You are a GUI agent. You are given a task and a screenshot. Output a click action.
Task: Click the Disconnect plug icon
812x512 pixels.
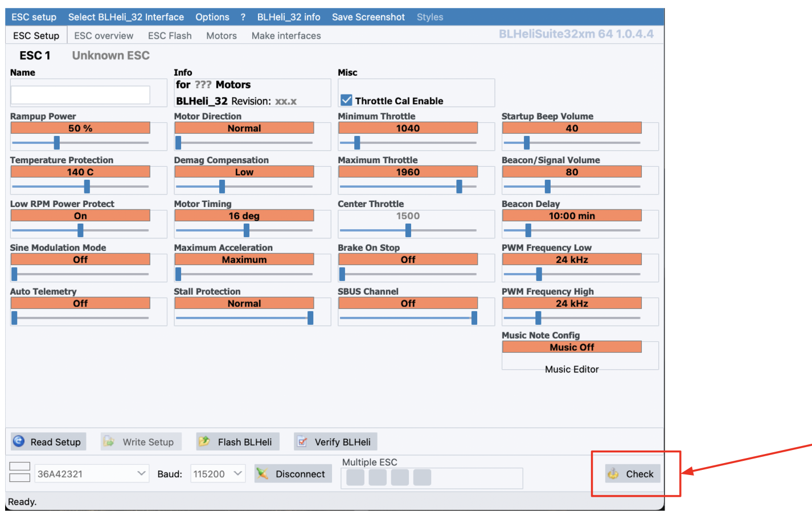(262, 474)
